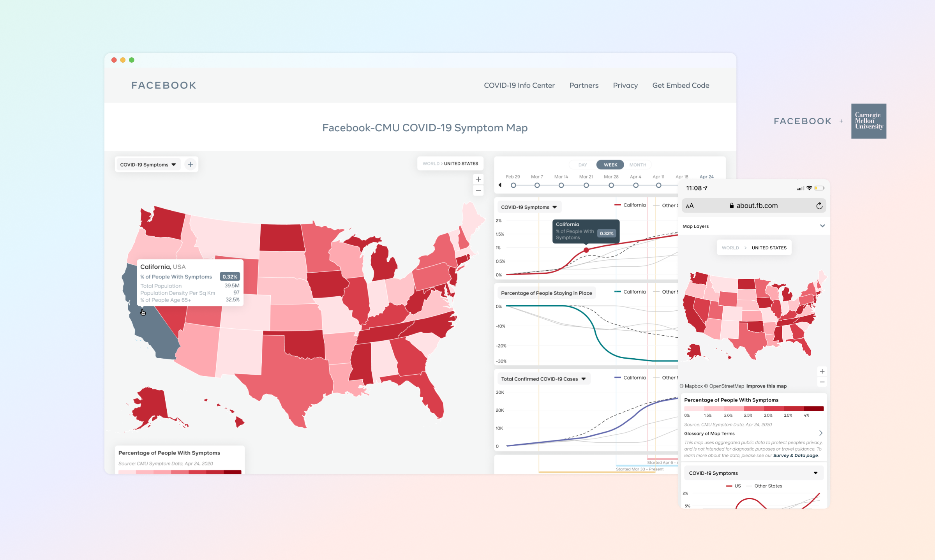Open the Survey & Data page link

click(x=795, y=455)
